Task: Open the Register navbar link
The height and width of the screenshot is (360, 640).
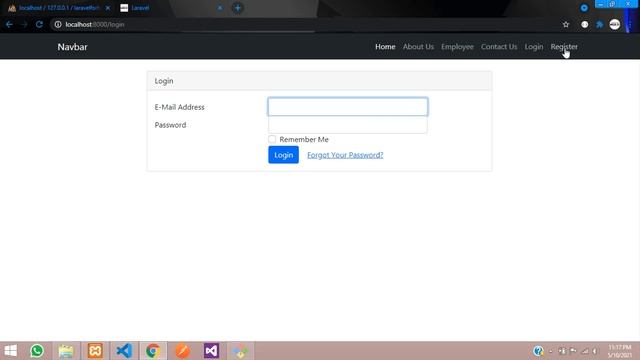Action: tap(564, 47)
